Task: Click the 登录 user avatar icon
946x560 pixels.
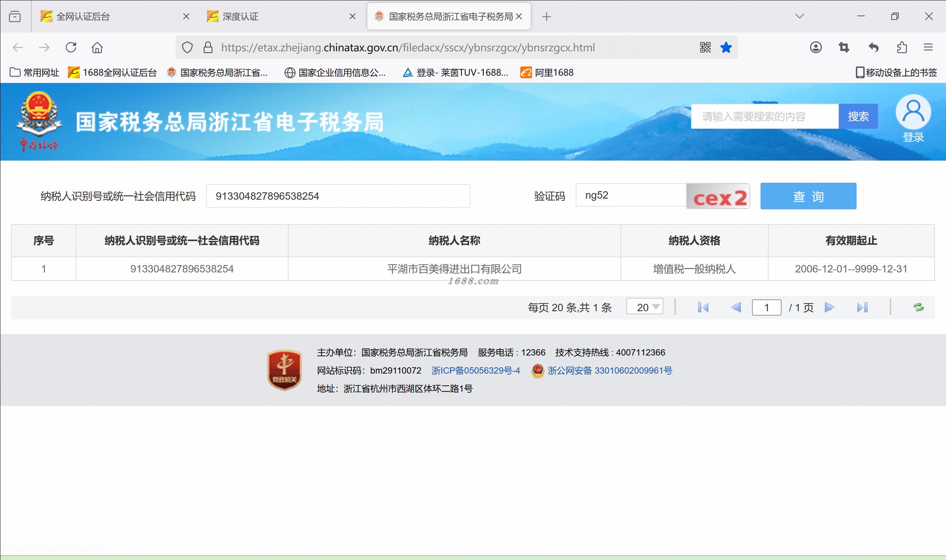Action: [x=913, y=113]
